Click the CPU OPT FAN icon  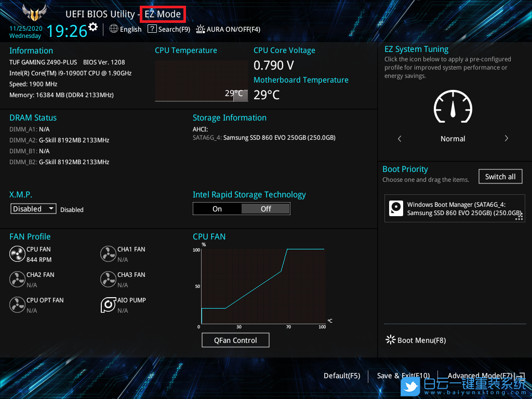coord(17,304)
